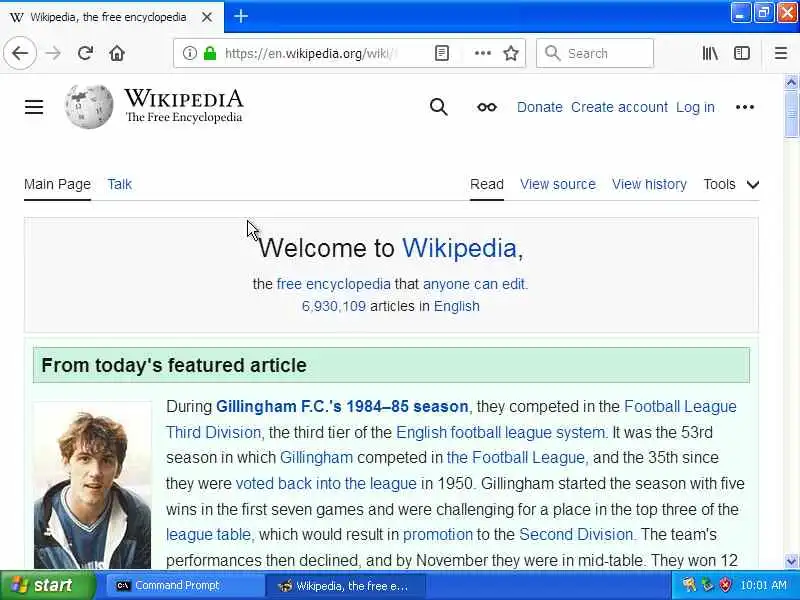Open the English language link
The image size is (800, 600).
[457, 306]
